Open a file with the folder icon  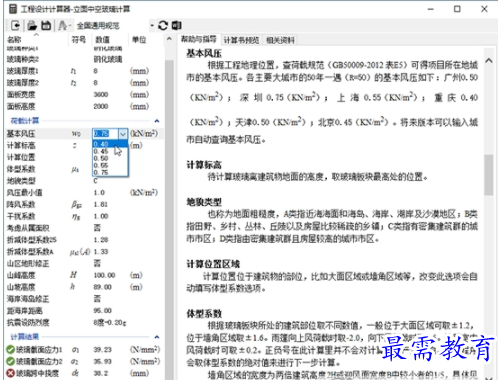(x=32, y=25)
